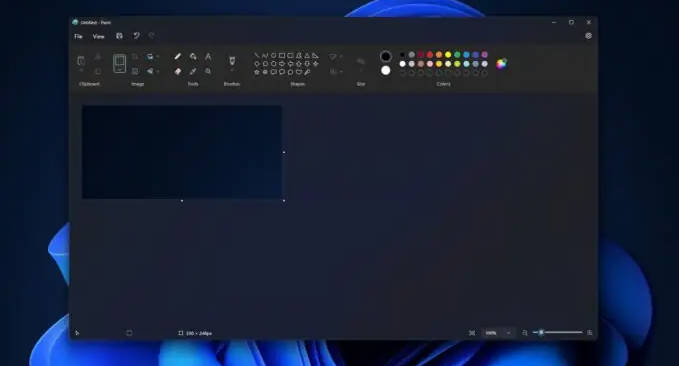Open the shape Fill dropdown

coord(336,71)
